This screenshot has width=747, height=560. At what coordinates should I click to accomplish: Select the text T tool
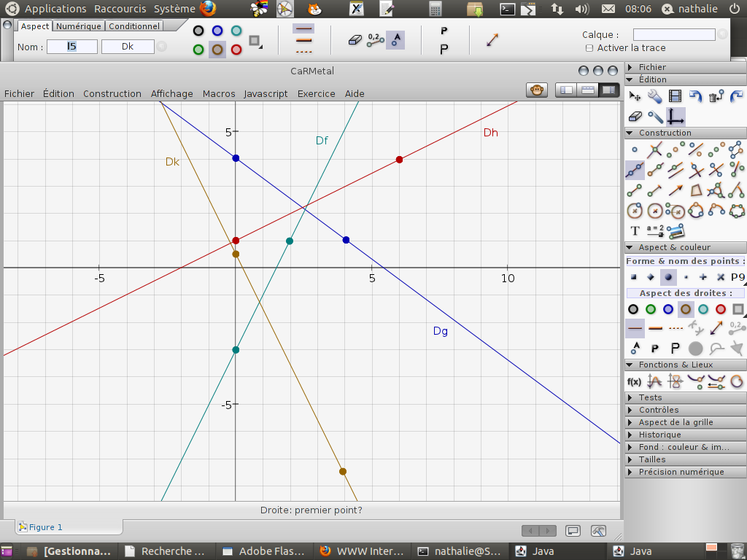(x=635, y=231)
